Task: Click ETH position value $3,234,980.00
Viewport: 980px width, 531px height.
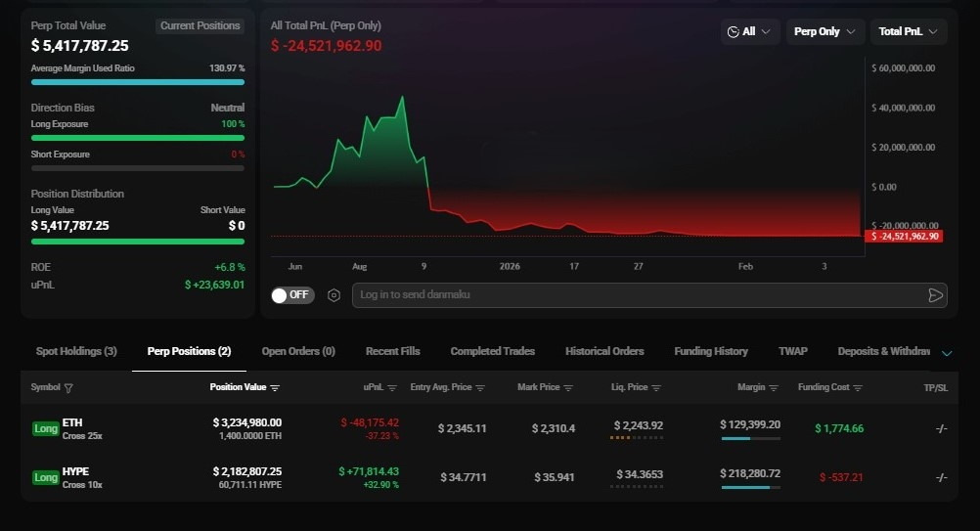Action: pyautogui.click(x=247, y=422)
